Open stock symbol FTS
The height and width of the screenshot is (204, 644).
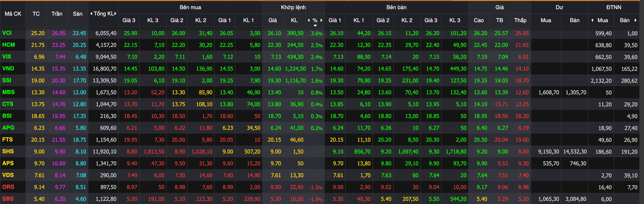[x=8, y=140]
